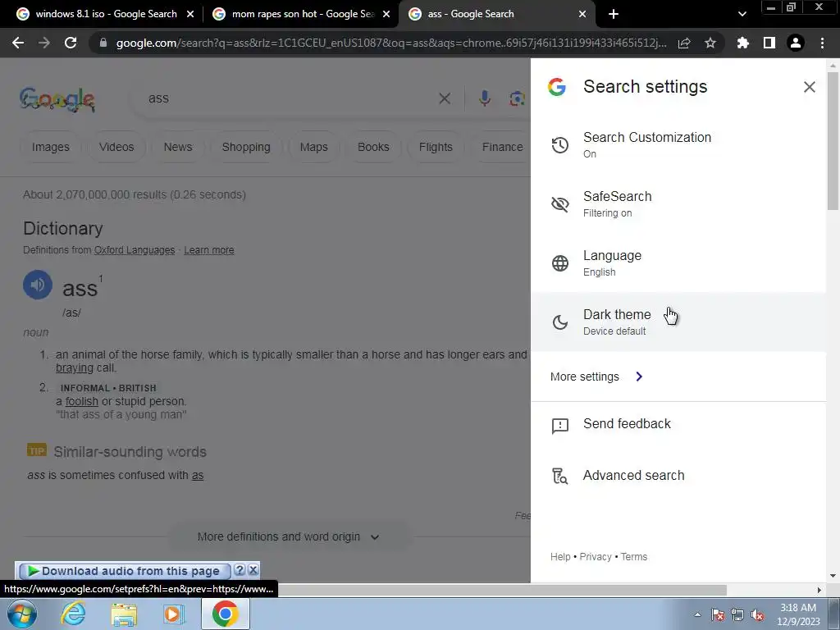
Task: Select the Videos filter
Action: (x=116, y=147)
